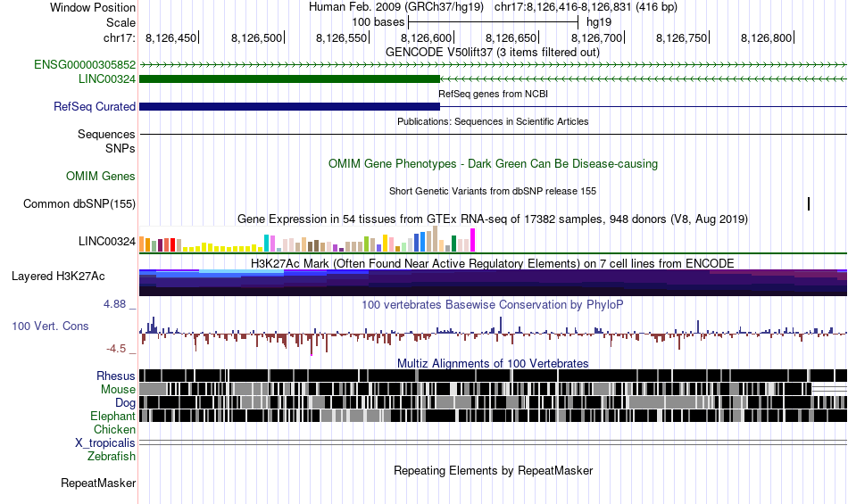Click the Scale ruler label
The height and width of the screenshot is (504, 848).
121,22
